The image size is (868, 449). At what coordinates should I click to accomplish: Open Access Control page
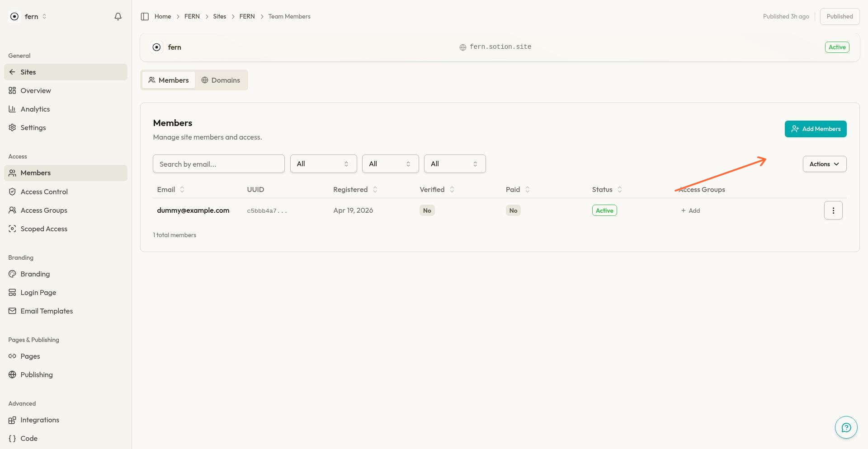[x=66, y=192]
